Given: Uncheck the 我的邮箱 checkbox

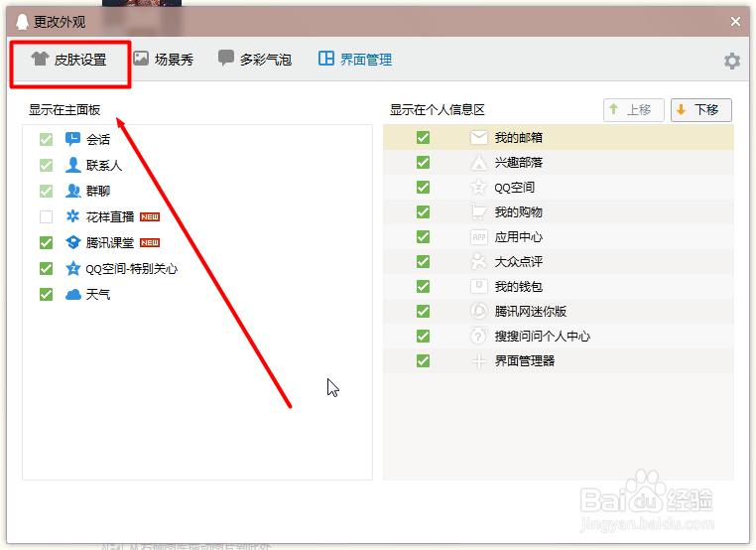Looking at the screenshot, I should 423,137.
